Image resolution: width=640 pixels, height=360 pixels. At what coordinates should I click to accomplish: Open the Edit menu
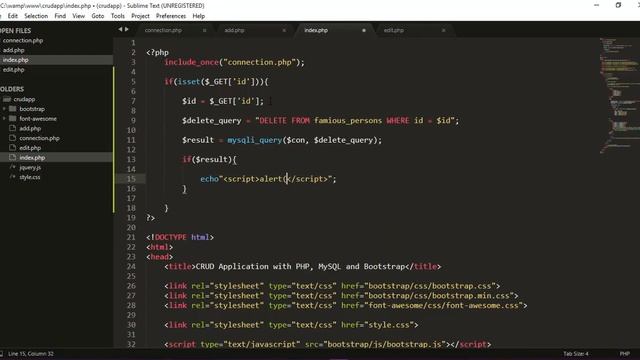13,16
